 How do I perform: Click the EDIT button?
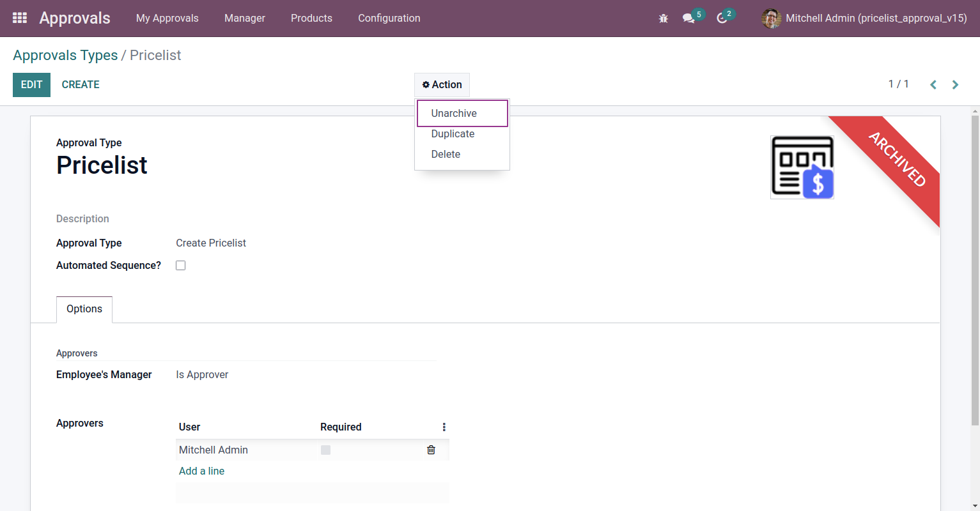point(31,84)
